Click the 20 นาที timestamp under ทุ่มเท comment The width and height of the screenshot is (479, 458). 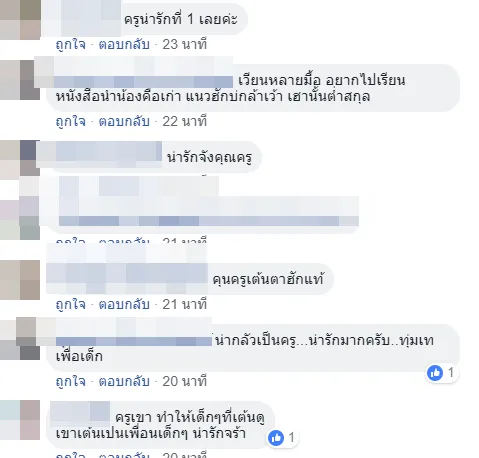185,381
